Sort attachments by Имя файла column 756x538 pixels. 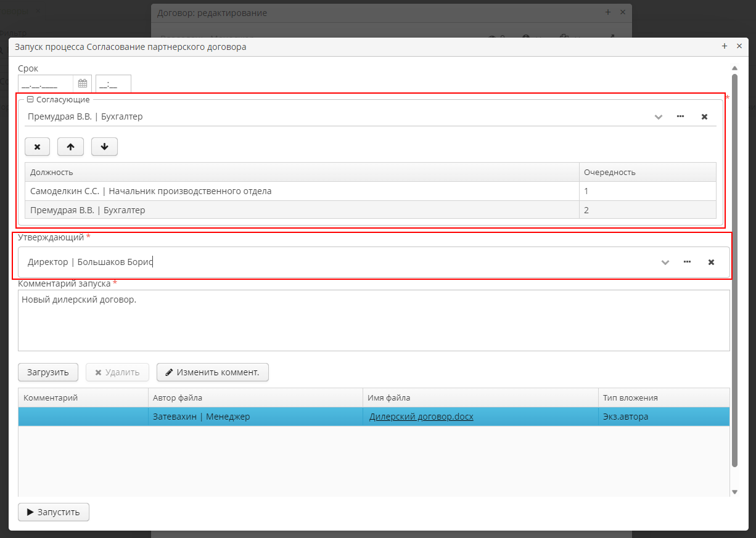(x=480, y=397)
